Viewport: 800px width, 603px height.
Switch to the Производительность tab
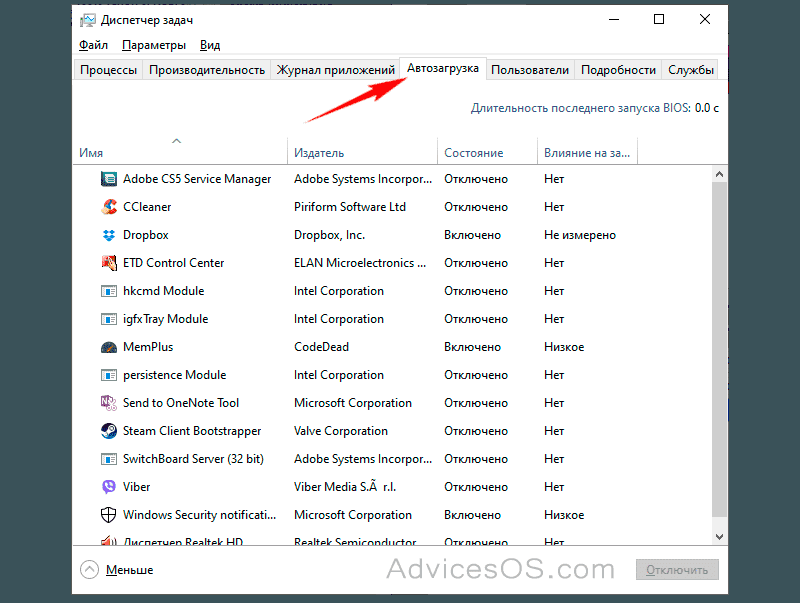pos(207,70)
